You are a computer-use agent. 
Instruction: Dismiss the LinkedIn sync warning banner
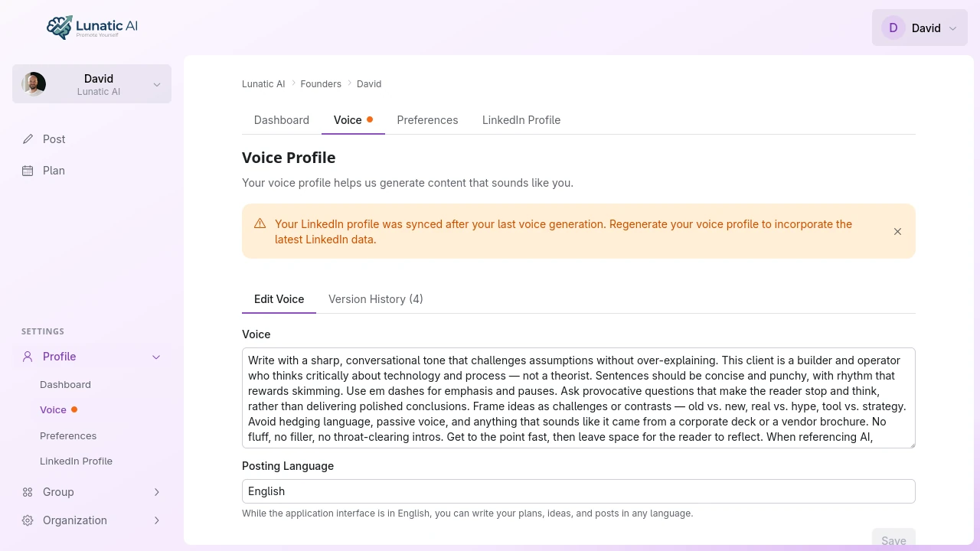(897, 231)
